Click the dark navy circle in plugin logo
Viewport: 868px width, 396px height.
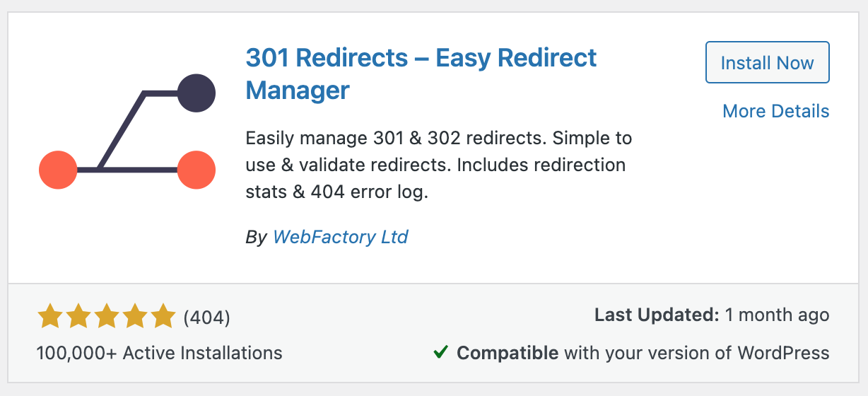click(x=196, y=93)
